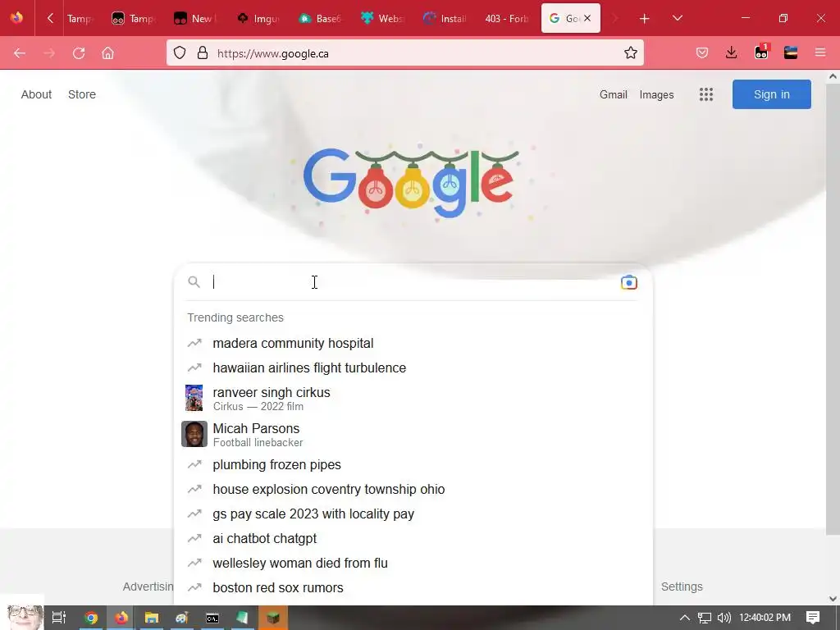Select the Micah Parsons suggestion
840x630 pixels.
[413, 435]
